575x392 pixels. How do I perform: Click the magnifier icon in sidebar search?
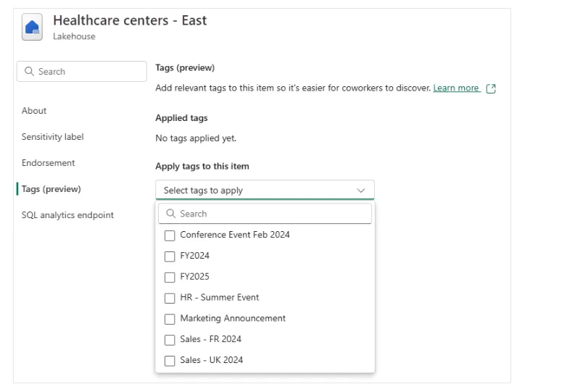click(29, 71)
